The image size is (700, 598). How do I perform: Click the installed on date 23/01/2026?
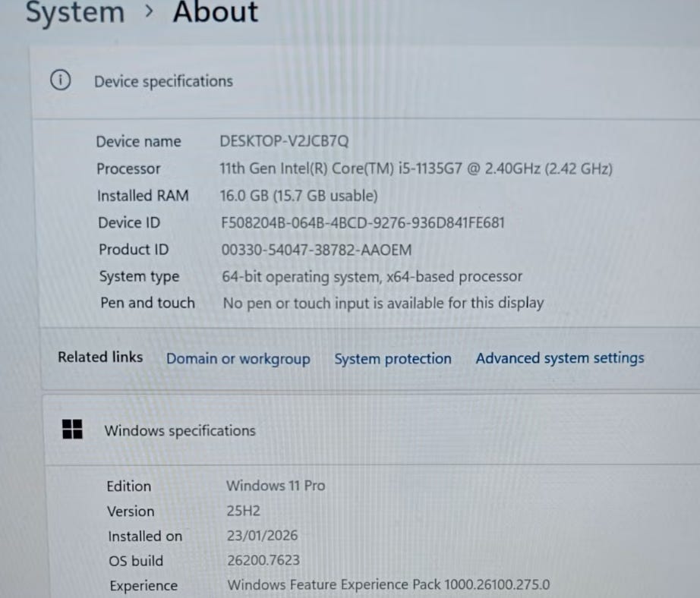pyautogui.click(x=262, y=535)
